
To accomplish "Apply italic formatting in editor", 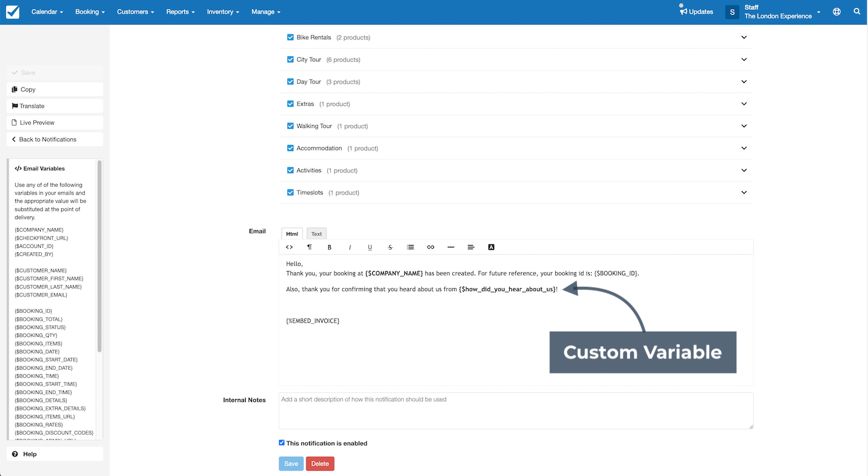I will pyautogui.click(x=350, y=247).
